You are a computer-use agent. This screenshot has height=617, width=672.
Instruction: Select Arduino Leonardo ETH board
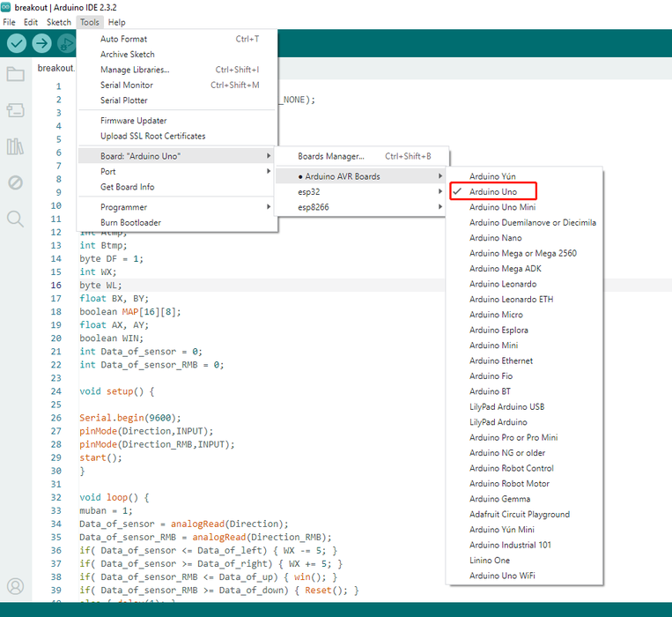(x=524, y=300)
